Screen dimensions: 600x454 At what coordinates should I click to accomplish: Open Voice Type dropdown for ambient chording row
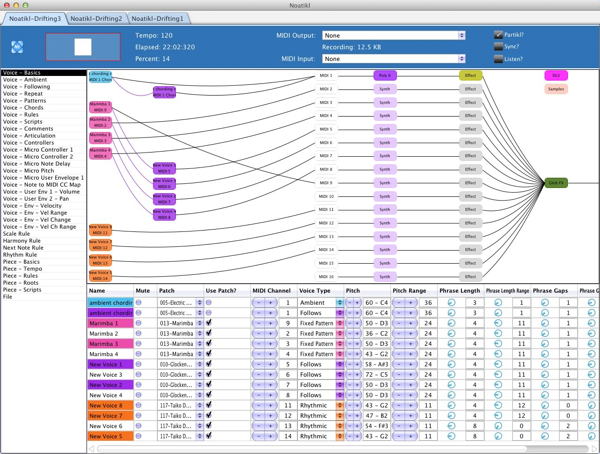339,303
